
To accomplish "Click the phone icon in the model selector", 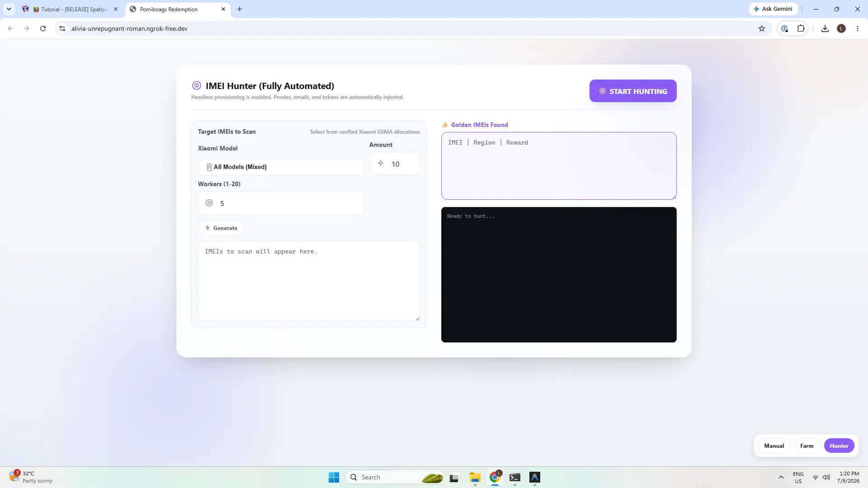I will [x=209, y=167].
